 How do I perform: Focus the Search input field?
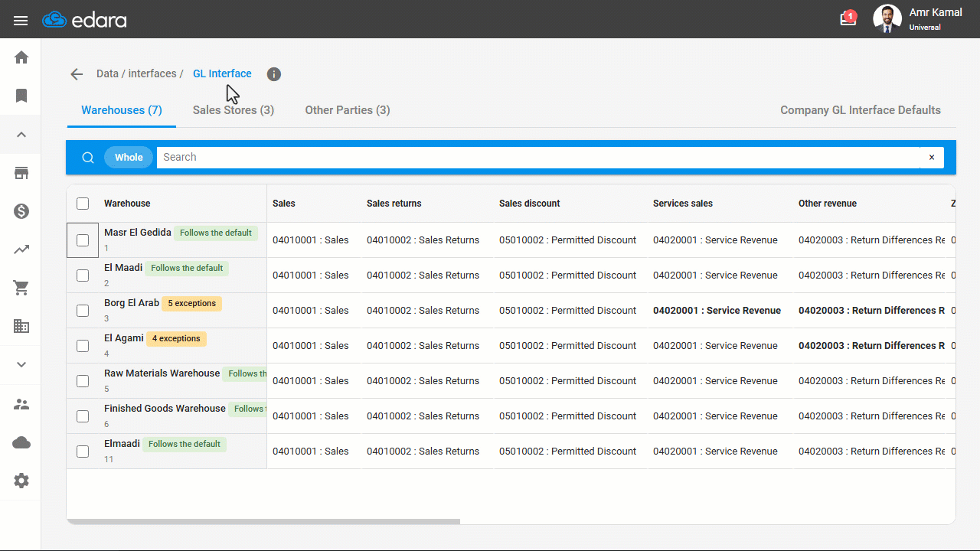pos(538,158)
